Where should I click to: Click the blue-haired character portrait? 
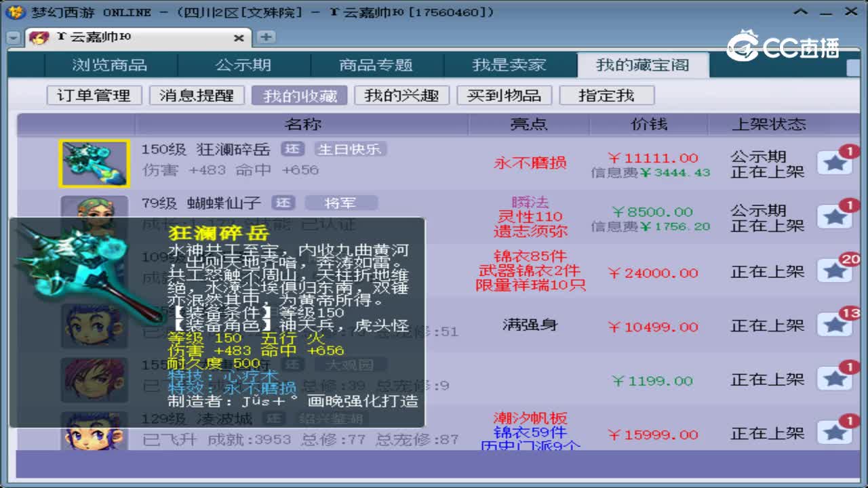pyautogui.click(x=94, y=326)
